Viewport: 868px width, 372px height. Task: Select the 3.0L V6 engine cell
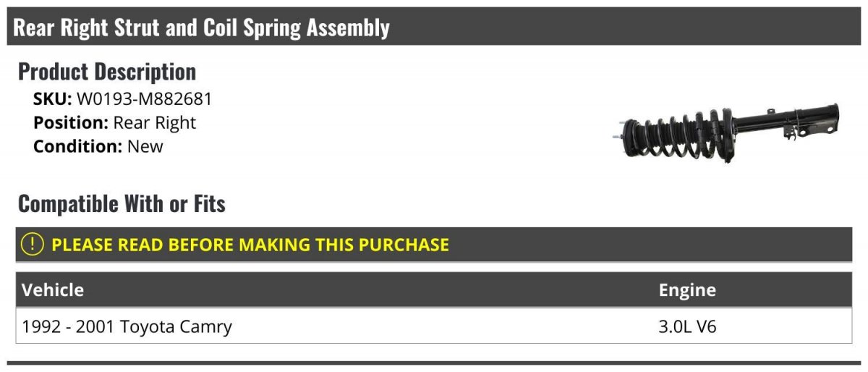coord(687,326)
